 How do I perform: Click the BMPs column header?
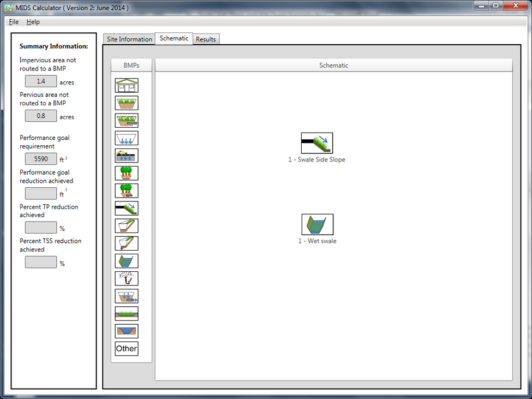coord(131,65)
